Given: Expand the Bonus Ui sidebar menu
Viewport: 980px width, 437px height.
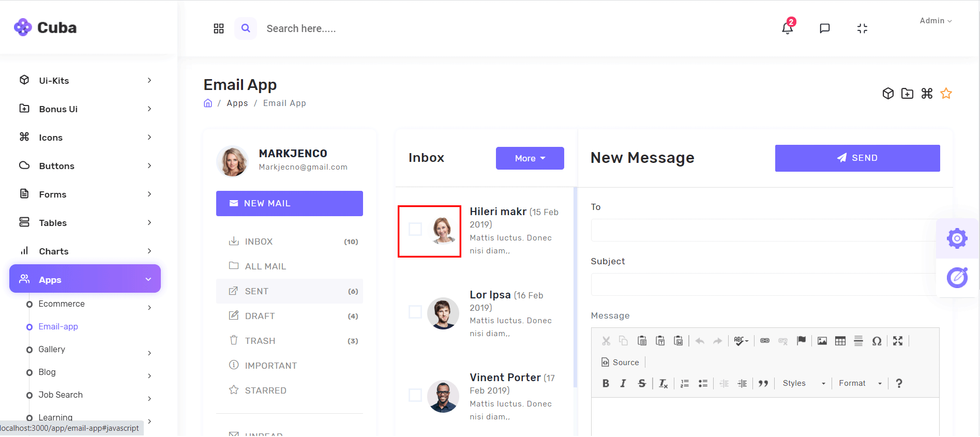Looking at the screenshot, I should tap(85, 109).
